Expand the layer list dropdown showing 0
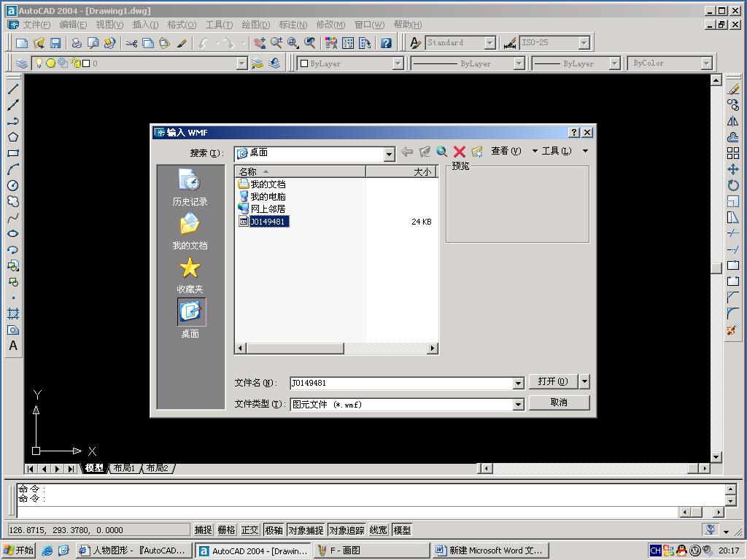The width and height of the screenshot is (747, 560). pos(242,63)
